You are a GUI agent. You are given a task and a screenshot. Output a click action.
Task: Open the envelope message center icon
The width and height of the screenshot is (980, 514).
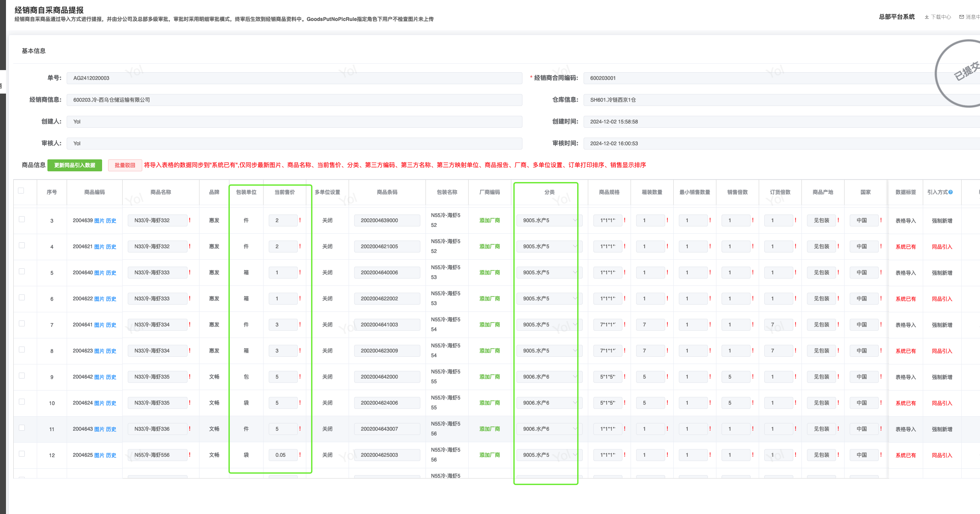962,17
